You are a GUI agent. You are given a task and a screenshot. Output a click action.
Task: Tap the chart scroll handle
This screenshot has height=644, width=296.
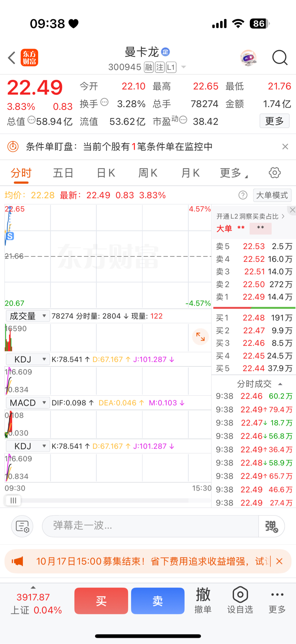pos(13,501)
